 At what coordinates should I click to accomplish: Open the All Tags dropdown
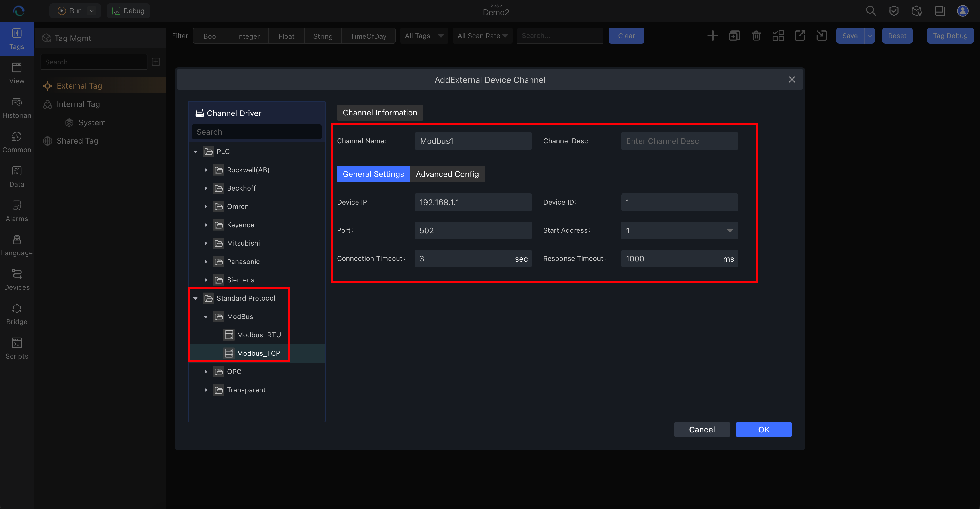pyautogui.click(x=424, y=36)
